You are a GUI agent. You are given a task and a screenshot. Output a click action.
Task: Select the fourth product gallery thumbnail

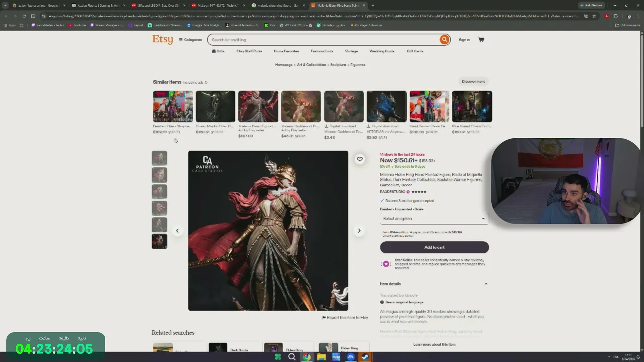click(159, 208)
